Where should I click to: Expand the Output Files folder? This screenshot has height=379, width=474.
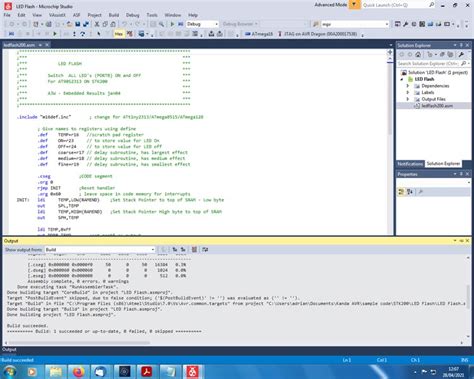407,99
